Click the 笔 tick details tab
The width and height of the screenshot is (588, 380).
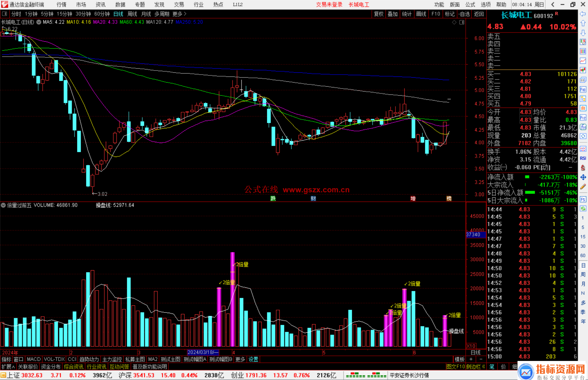(x=492, y=367)
